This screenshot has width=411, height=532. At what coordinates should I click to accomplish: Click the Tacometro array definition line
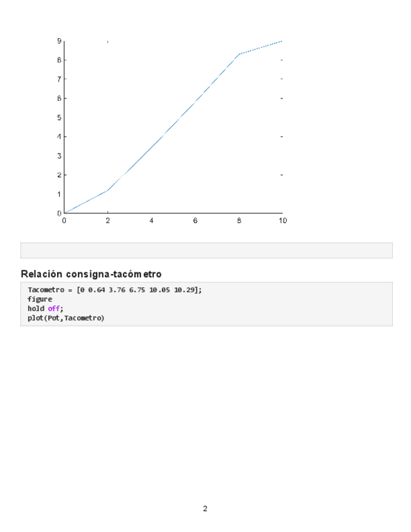point(115,290)
